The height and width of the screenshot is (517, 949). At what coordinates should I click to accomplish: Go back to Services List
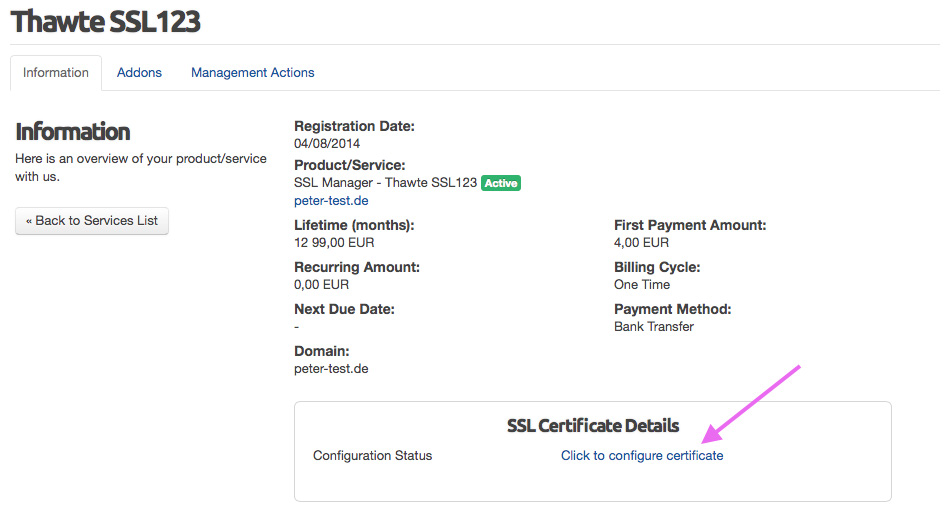coord(92,221)
